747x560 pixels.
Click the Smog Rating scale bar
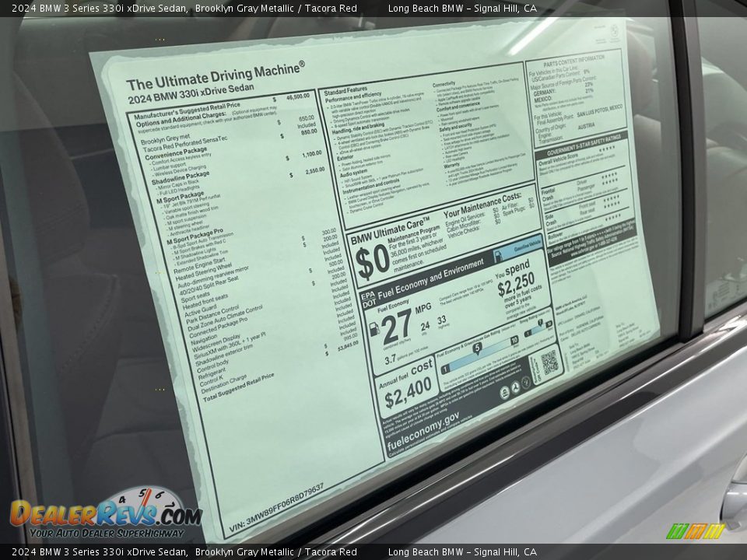pyautogui.click(x=538, y=328)
